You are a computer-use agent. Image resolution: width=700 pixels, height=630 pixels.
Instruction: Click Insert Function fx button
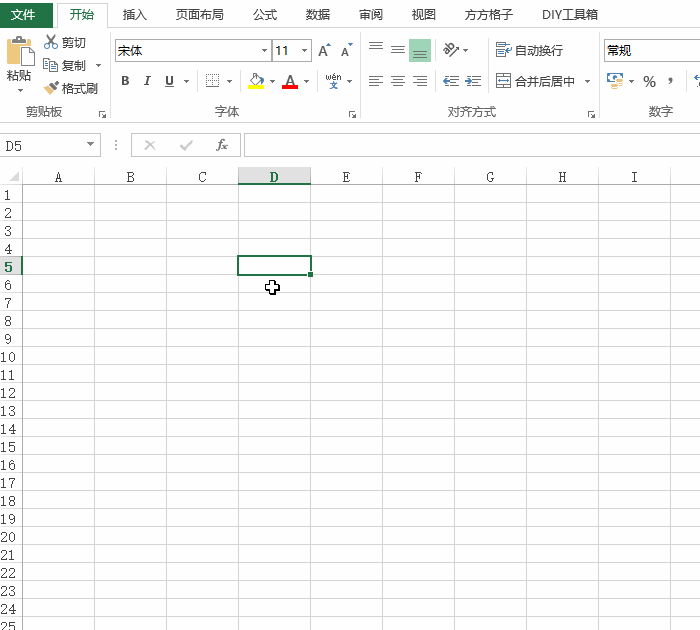click(221, 145)
